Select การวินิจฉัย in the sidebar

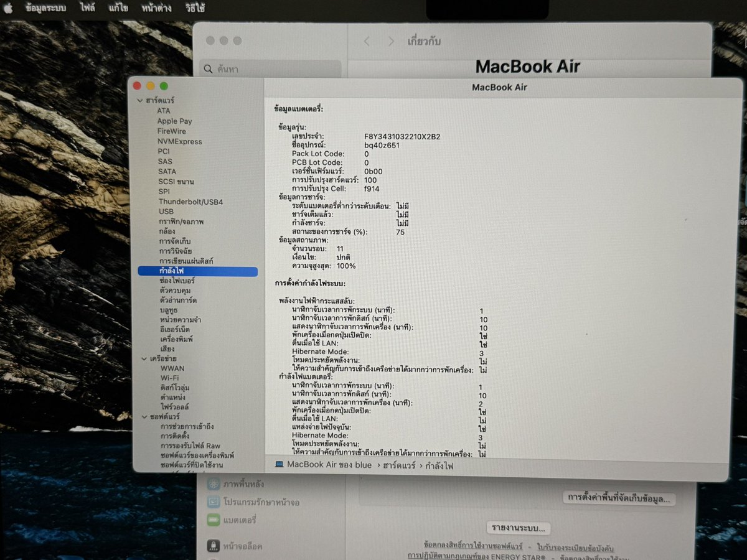(175, 251)
